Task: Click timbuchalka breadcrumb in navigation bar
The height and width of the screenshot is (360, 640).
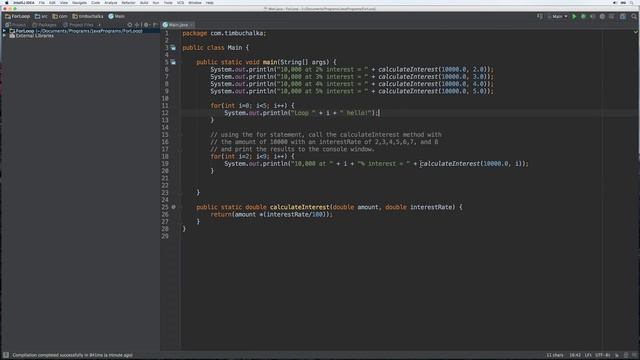Action: (88, 16)
